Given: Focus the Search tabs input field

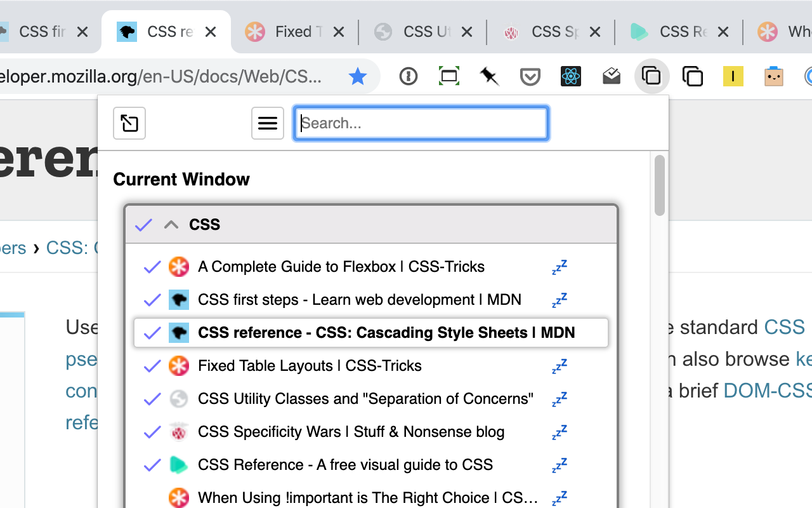Looking at the screenshot, I should click(421, 123).
